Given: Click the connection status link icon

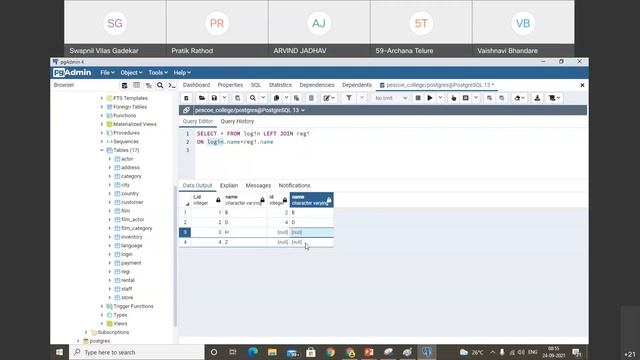Looking at the screenshot, I should tap(186, 110).
